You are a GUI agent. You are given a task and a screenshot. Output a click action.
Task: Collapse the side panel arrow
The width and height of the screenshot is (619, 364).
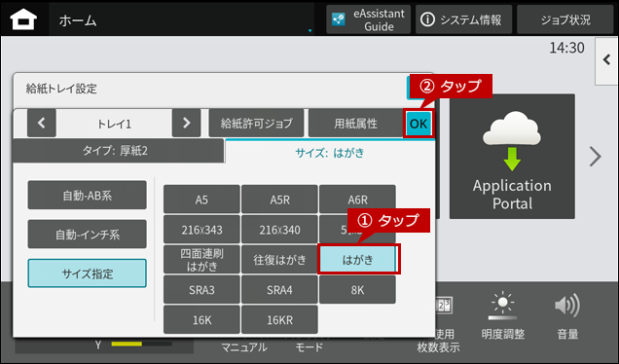click(606, 60)
